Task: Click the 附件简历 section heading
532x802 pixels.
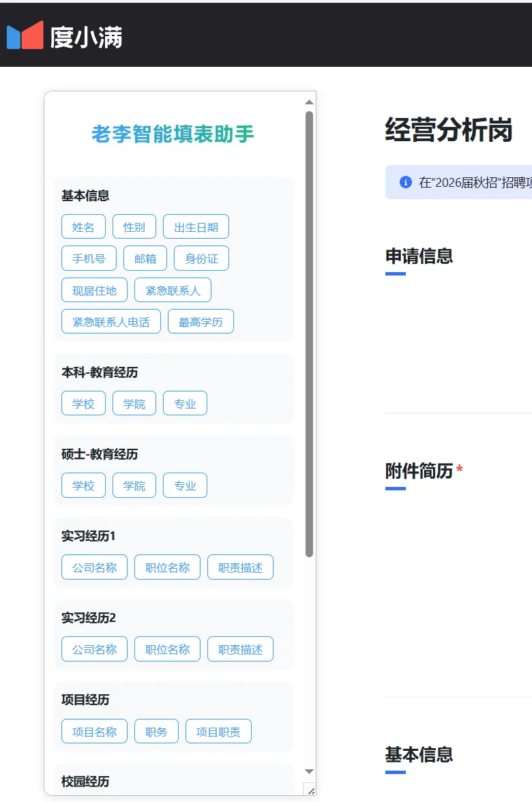Action: [x=419, y=471]
